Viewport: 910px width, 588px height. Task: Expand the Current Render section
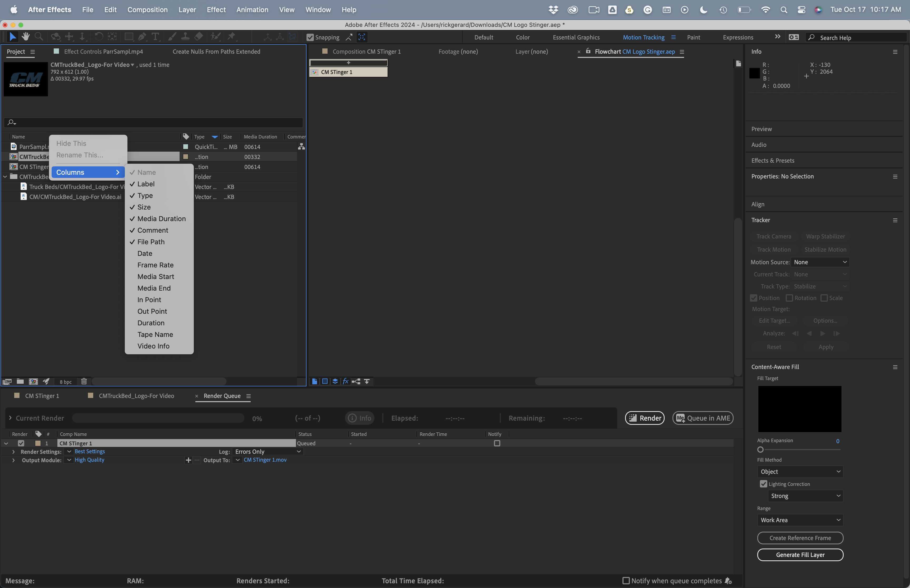10,418
